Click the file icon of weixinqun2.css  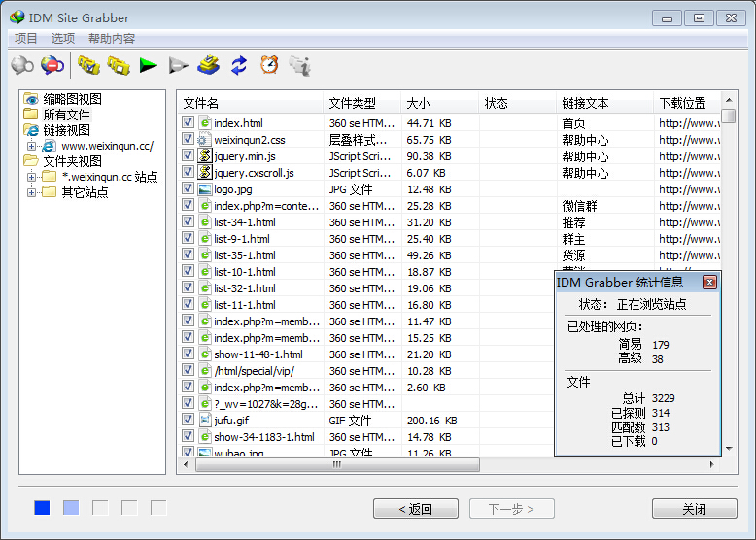[x=204, y=140]
